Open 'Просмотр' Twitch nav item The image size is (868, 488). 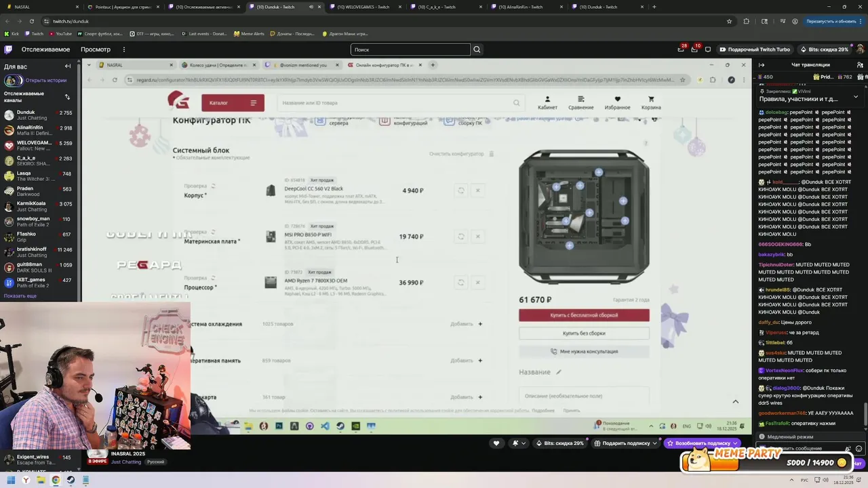(96, 49)
